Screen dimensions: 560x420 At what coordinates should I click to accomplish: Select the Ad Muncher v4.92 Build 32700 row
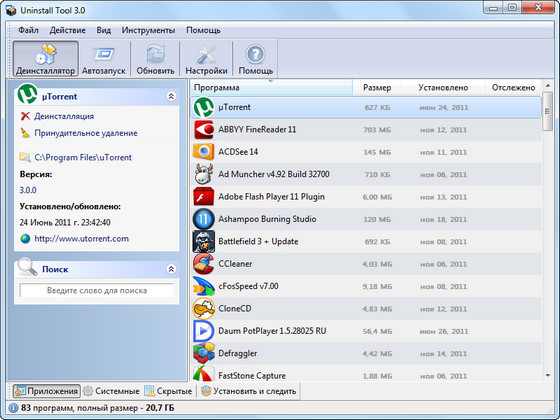[x=366, y=174]
